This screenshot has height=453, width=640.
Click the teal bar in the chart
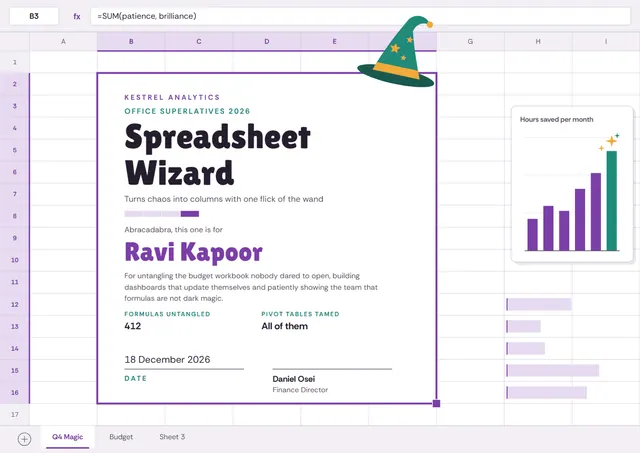(x=611, y=201)
